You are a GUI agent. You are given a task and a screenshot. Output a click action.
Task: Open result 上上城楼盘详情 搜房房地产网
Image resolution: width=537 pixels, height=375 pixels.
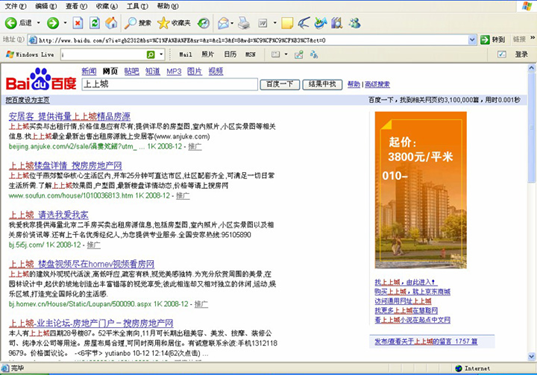(65, 166)
